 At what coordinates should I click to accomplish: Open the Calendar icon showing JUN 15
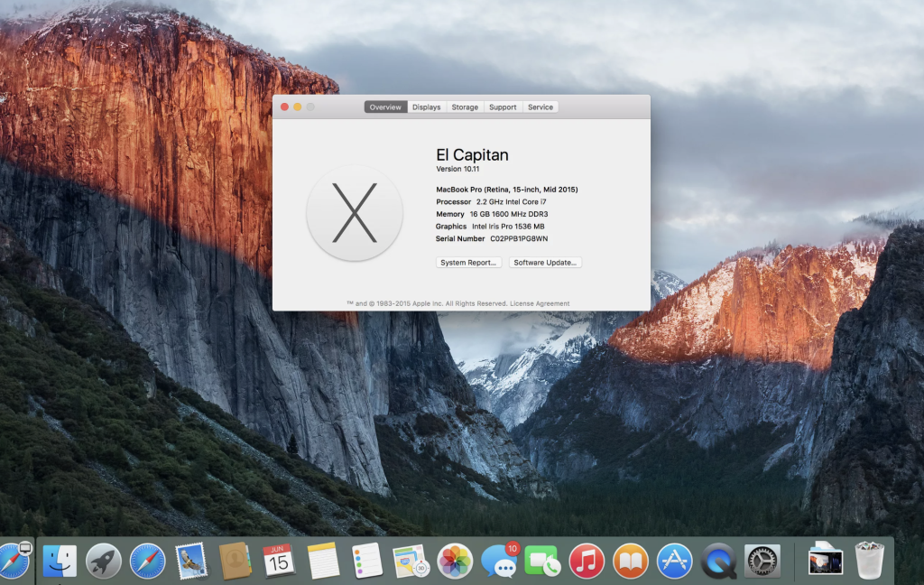click(x=279, y=561)
